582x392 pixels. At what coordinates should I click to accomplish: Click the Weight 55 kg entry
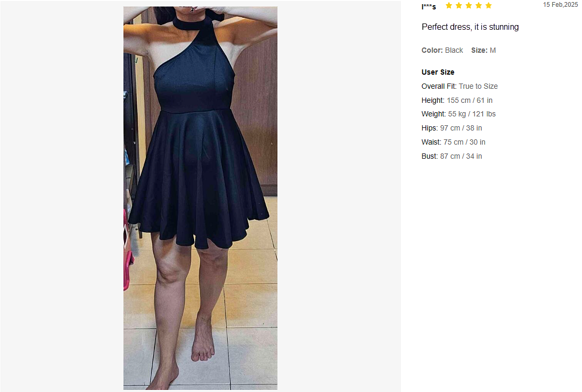[458, 114]
